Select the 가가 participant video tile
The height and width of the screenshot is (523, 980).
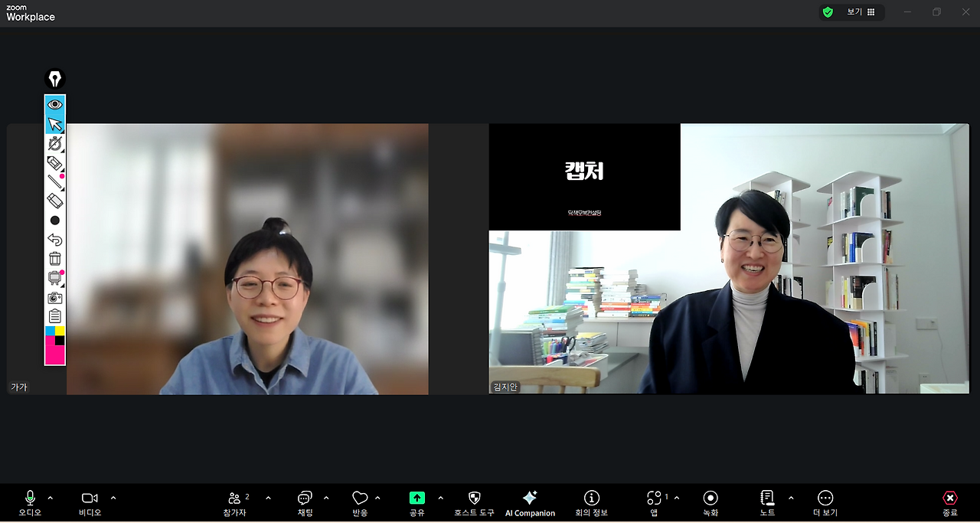point(217,259)
